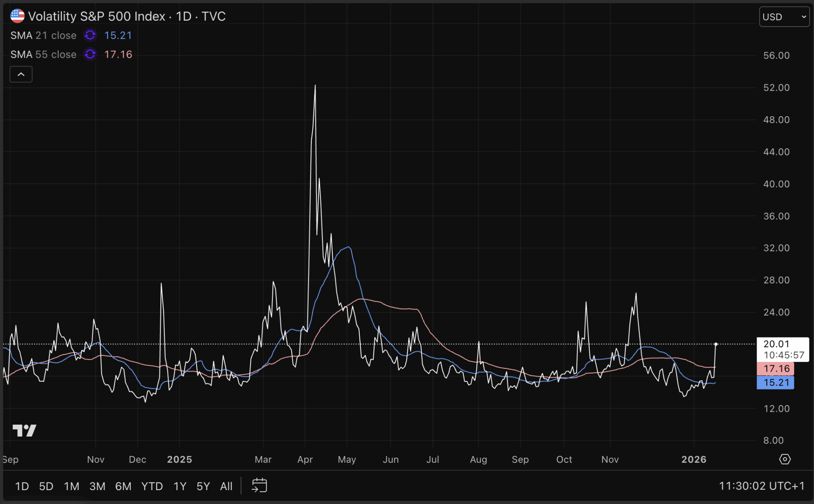
Task: Click the SMA 21 refresh icon
Action: pyautogui.click(x=90, y=35)
